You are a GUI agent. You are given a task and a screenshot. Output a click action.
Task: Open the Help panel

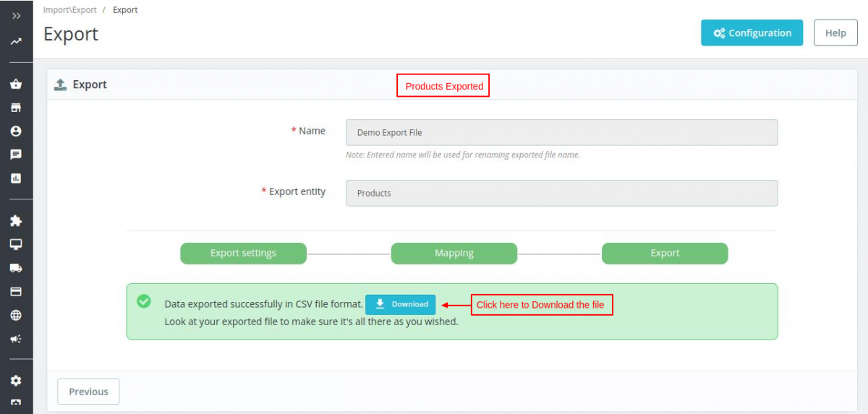835,33
